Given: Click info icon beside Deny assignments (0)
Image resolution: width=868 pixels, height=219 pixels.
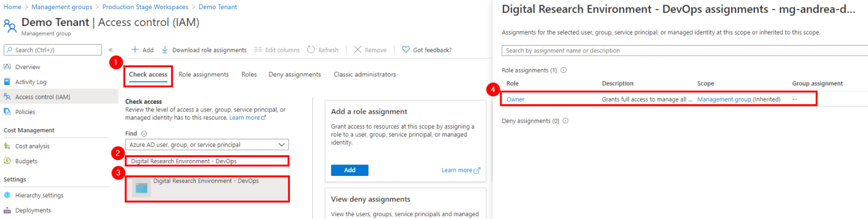Looking at the screenshot, I should 565,121.
